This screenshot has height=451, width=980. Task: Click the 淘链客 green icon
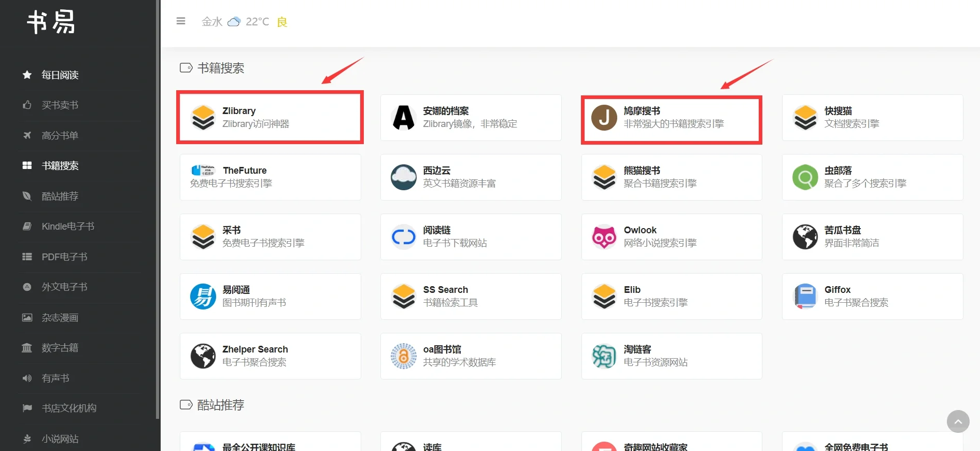(x=604, y=356)
